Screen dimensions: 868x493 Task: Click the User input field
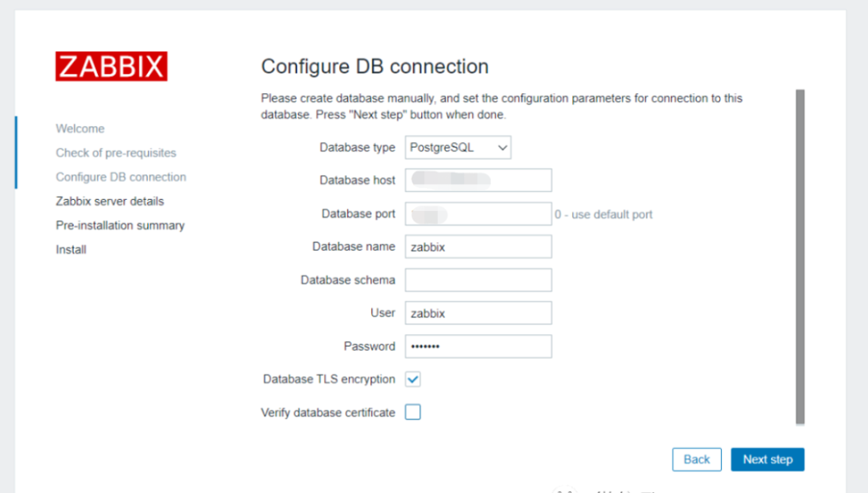click(478, 313)
